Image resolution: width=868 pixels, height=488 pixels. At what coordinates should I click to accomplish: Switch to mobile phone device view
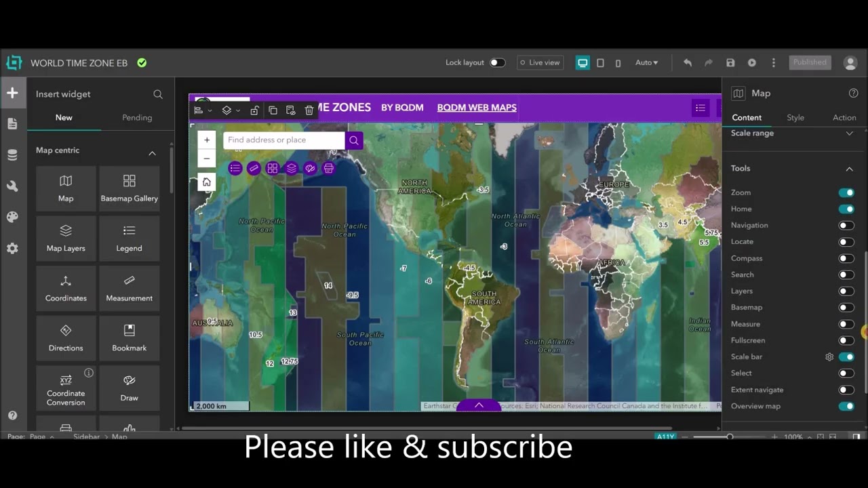(x=618, y=62)
